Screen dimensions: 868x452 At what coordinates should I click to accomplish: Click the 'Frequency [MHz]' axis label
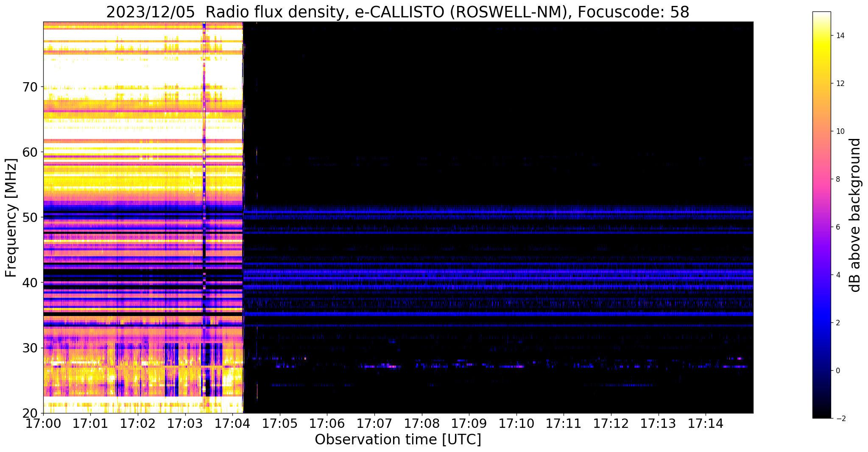(x=11, y=218)
